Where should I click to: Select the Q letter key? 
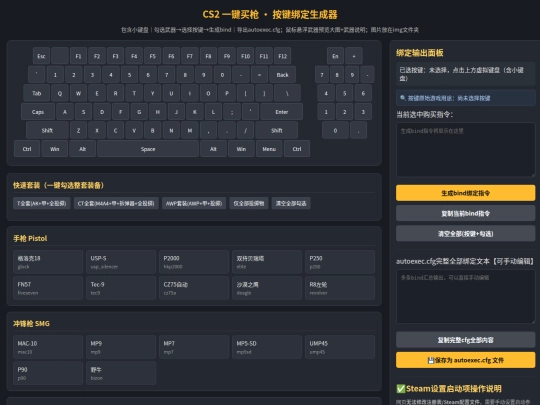[60, 93]
